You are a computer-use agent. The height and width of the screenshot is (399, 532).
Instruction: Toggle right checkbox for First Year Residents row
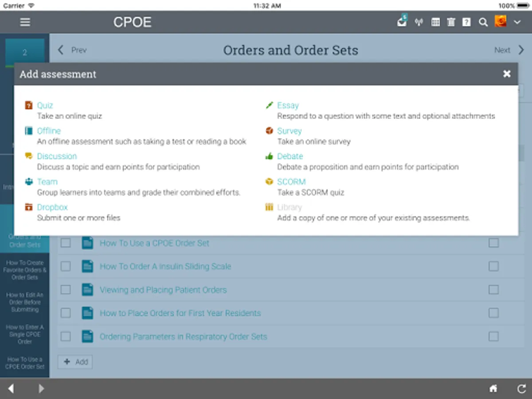coord(493,313)
